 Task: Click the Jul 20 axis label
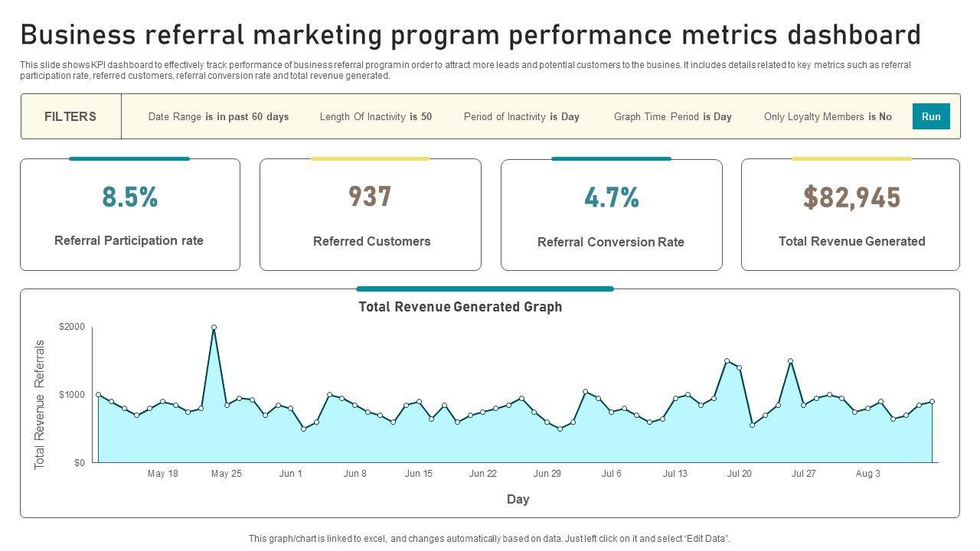click(739, 474)
